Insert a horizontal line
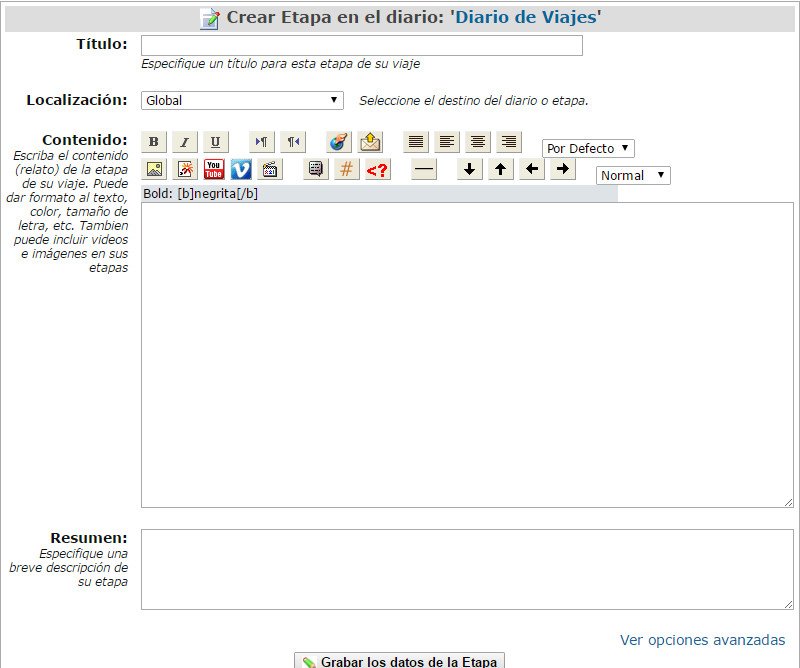Image resolution: width=800 pixels, height=668 pixels. (x=424, y=169)
